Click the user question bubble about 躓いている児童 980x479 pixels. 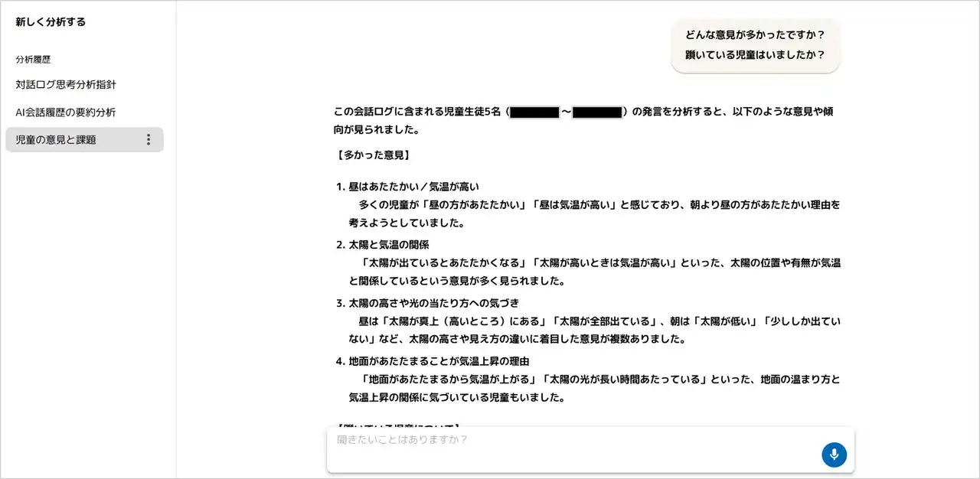756,45
